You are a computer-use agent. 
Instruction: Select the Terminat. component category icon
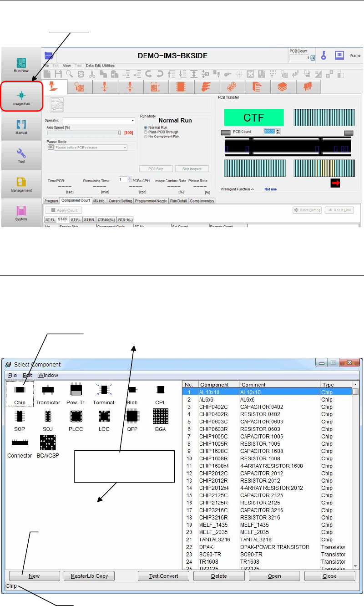[104, 393]
